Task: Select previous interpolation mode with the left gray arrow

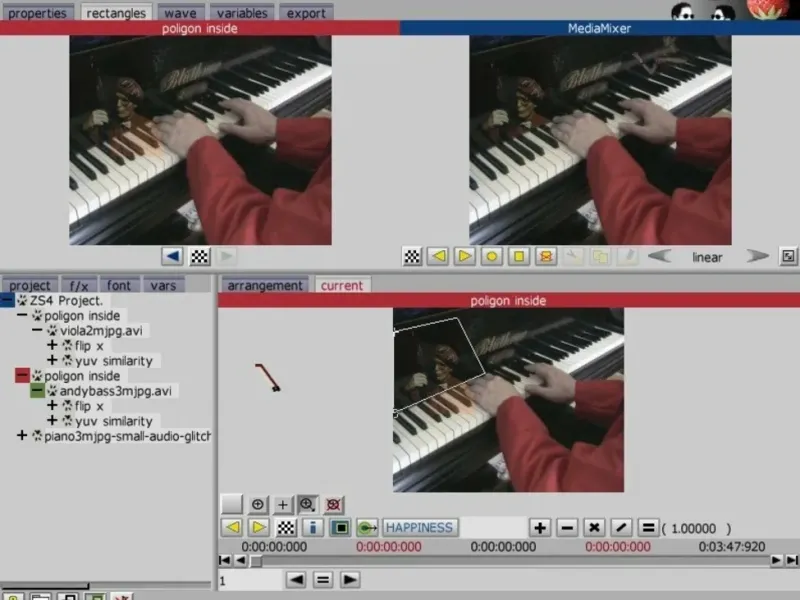Action: (x=660, y=255)
